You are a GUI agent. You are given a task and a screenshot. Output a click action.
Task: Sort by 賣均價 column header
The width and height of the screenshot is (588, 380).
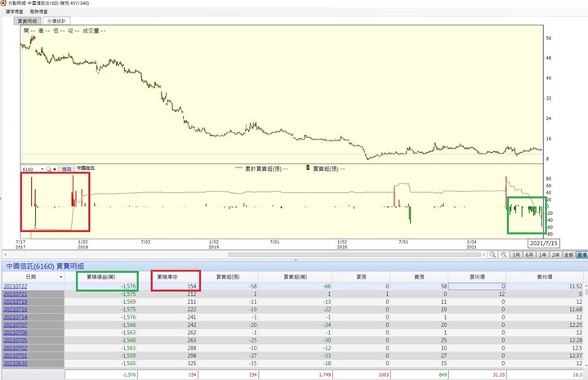pos(545,277)
